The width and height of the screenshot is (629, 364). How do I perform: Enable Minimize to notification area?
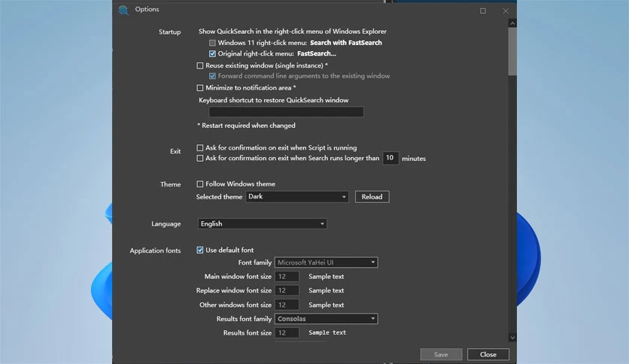[200, 88]
